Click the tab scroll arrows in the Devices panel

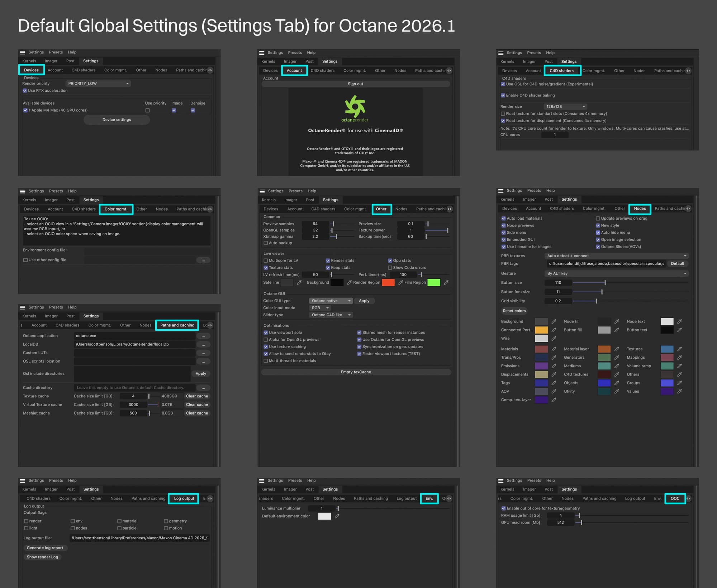coord(210,70)
